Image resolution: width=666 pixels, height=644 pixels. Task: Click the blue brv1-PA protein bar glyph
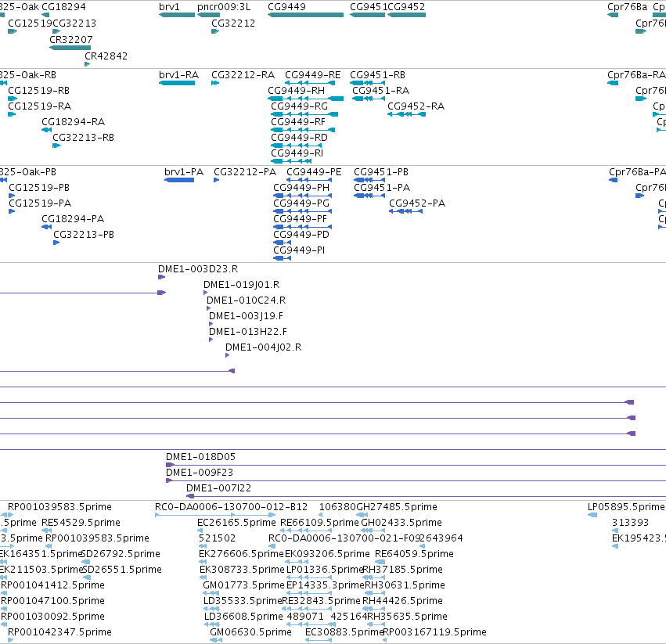179,180
